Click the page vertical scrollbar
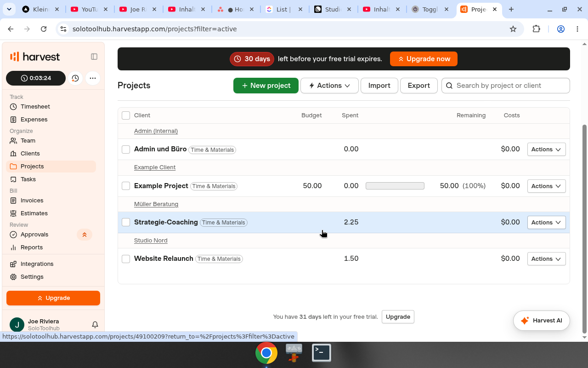The width and height of the screenshot is (588, 368). click(x=585, y=229)
